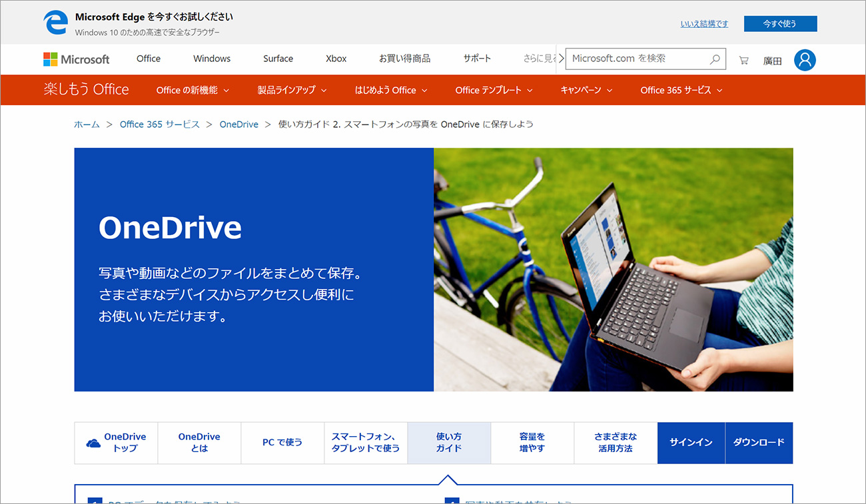The image size is (866, 504).
Task: Open Xbox in top navigation
Action: [x=336, y=59]
